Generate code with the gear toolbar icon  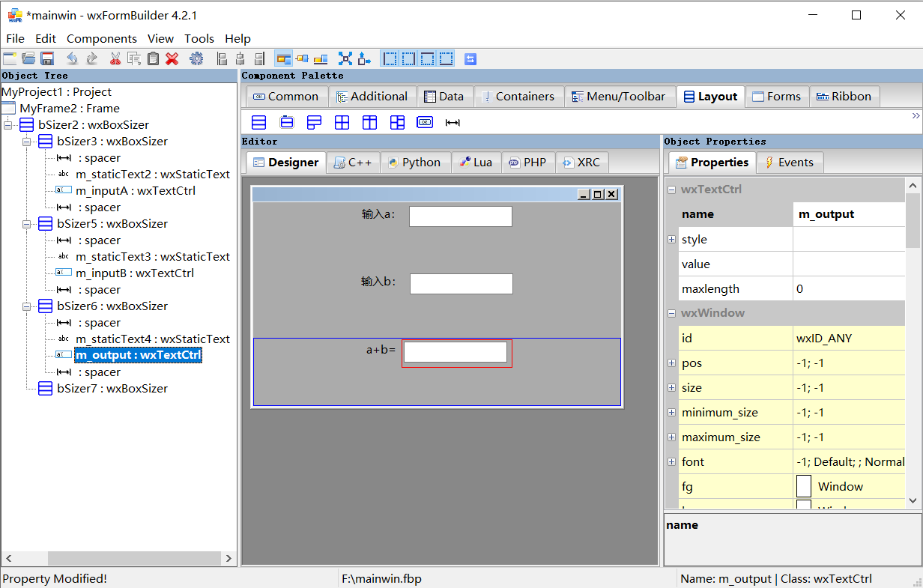pyautogui.click(x=196, y=58)
